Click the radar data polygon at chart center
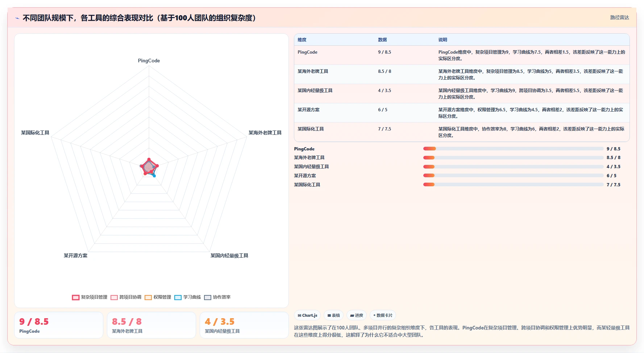Screen dimensions: 644x353 click(x=148, y=167)
